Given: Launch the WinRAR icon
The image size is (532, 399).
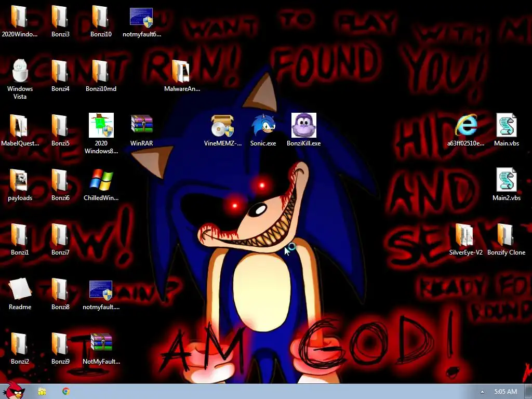Looking at the screenshot, I should pyautogui.click(x=141, y=124).
